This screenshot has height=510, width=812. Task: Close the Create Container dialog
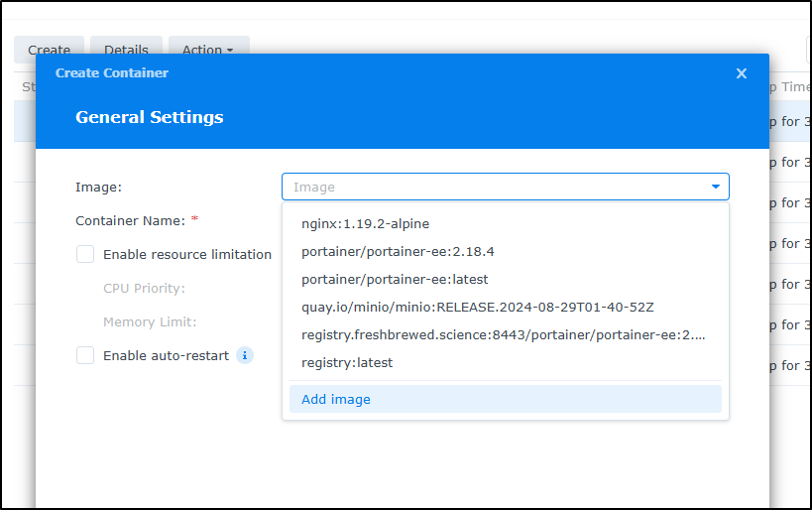741,73
